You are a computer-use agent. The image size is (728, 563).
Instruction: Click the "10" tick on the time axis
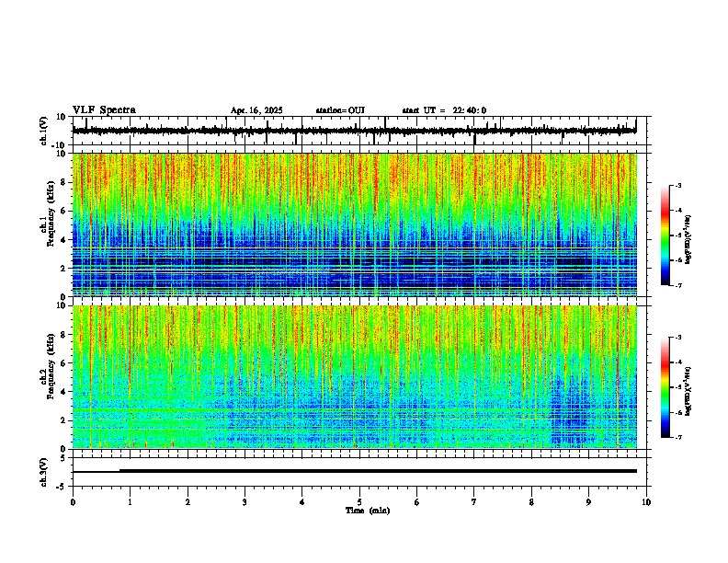646,502
